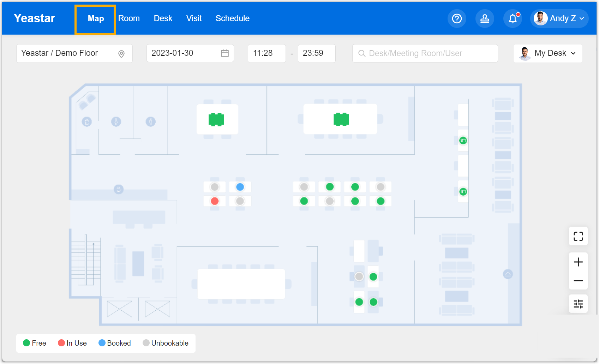Open the calendar date picker icon

tap(224, 53)
